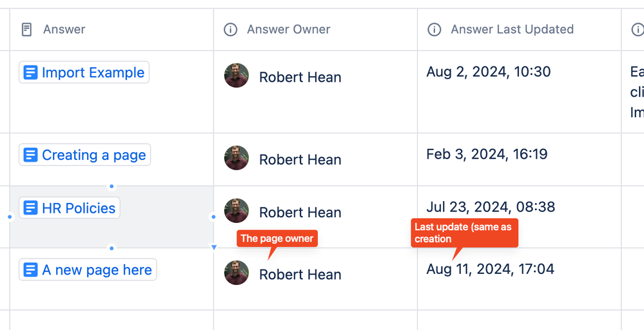Open the A new page here link
644x330 pixels.
97,270
